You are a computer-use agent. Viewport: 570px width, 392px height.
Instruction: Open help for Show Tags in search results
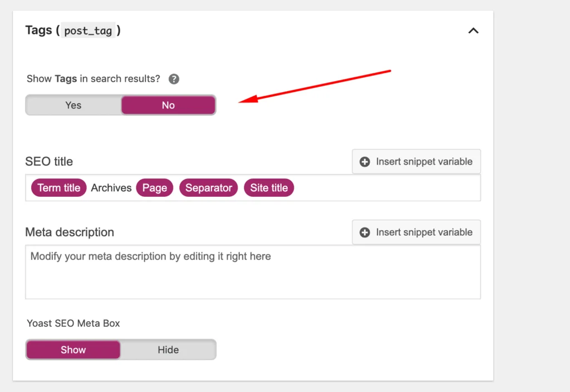point(174,79)
